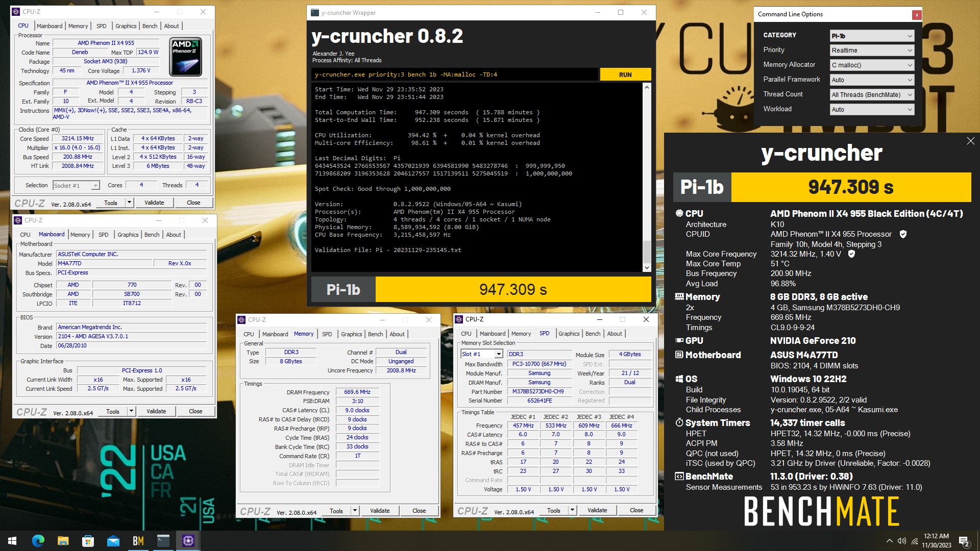980x551 pixels.
Task: Click the volume icon in system tray
Action: 902,541
